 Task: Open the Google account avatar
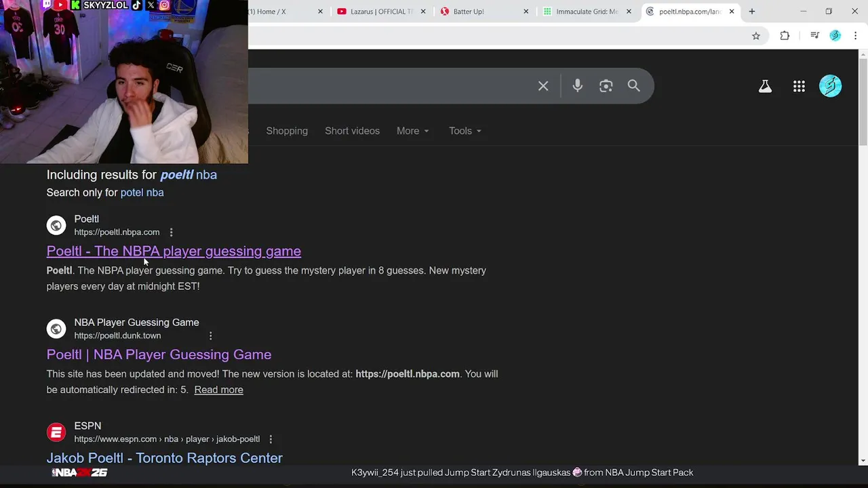coord(830,86)
